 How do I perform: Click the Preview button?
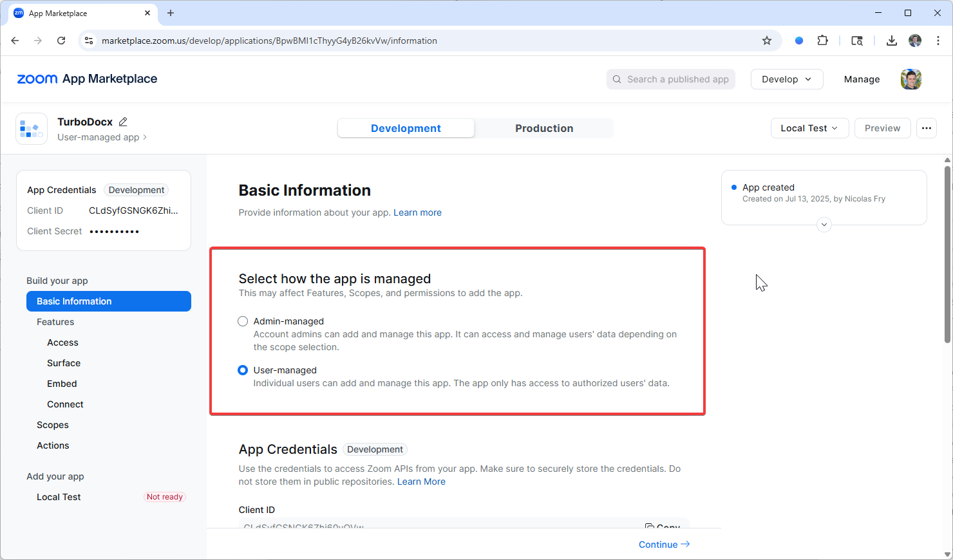[882, 128]
